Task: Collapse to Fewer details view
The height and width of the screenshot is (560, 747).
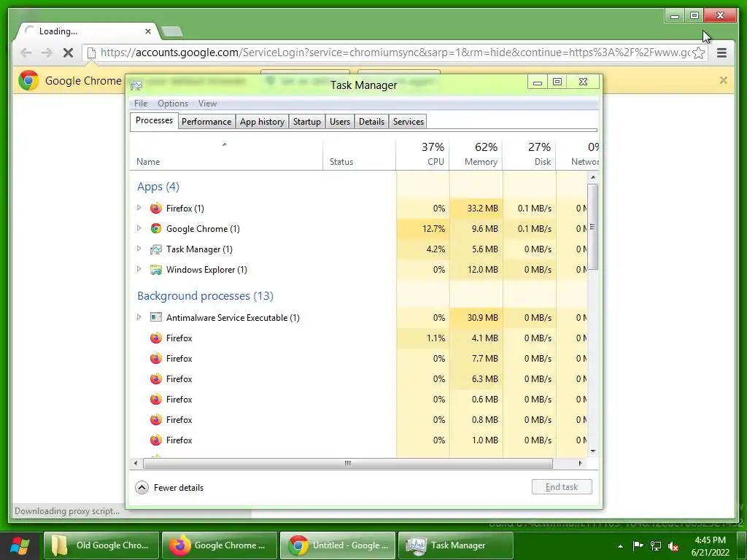Action: pyautogui.click(x=169, y=488)
